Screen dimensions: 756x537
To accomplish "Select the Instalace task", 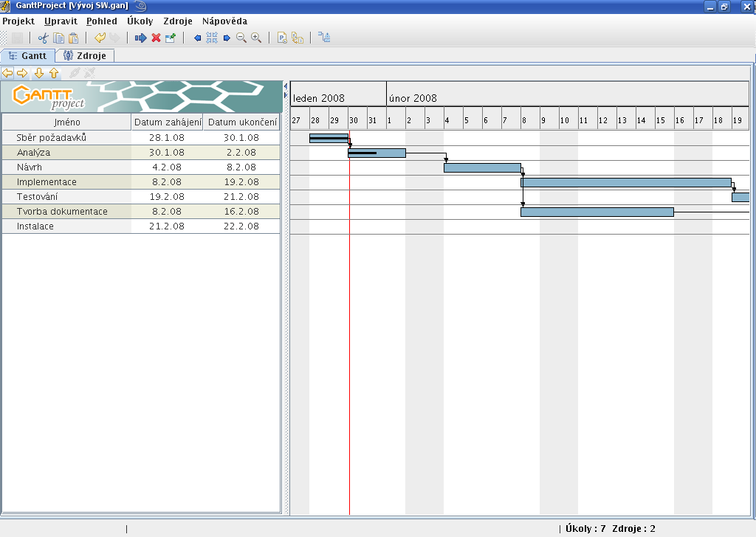I will [141, 226].
